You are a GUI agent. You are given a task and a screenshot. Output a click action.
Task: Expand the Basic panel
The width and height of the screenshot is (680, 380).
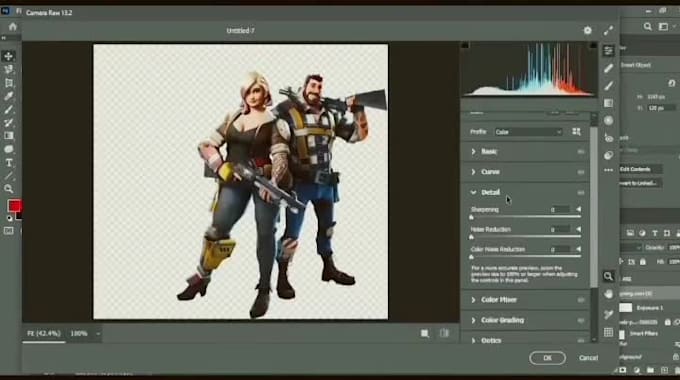[474, 151]
